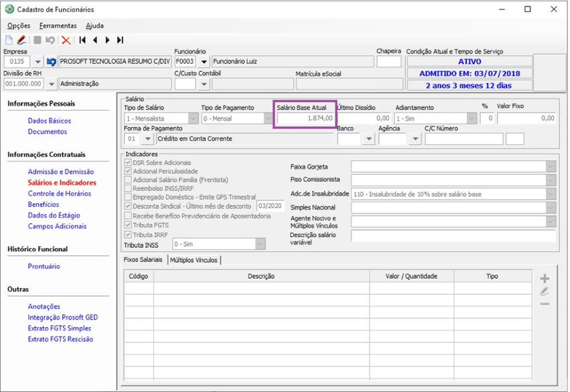
Task: Open Extrato FGTS Rescisão link
Action: 60,339
